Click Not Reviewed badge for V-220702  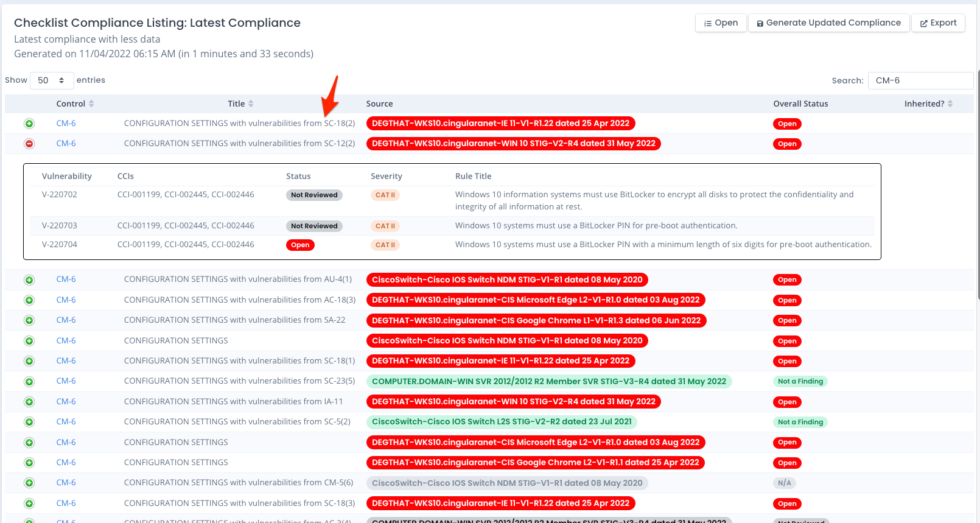point(314,195)
